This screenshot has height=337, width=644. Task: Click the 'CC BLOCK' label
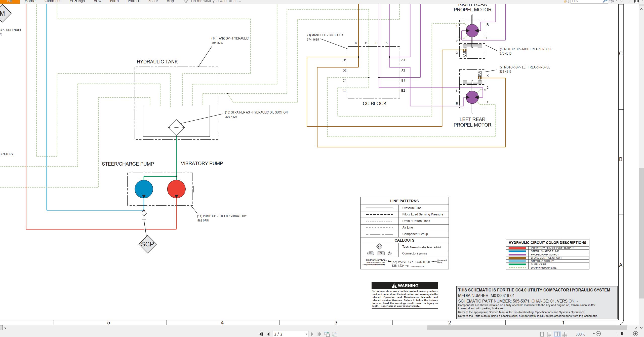375,103
